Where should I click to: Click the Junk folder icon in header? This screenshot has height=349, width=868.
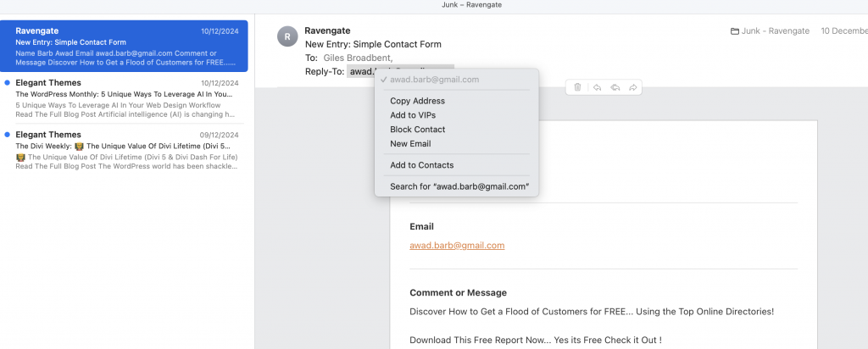(x=734, y=31)
